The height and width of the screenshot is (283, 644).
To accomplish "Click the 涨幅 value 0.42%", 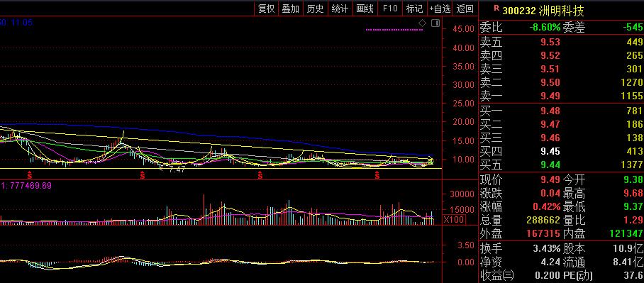I will click(547, 206).
